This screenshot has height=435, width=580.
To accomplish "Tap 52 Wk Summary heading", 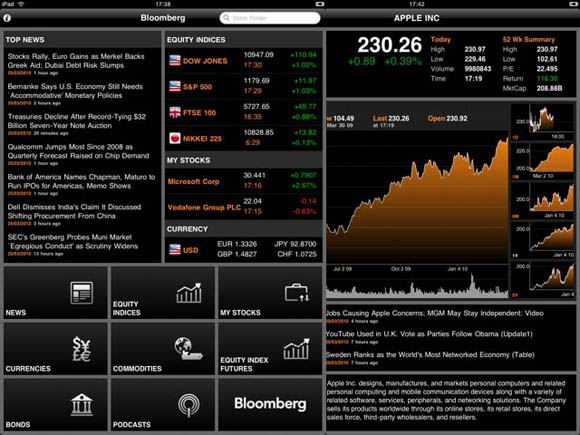I will [x=529, y=39].
